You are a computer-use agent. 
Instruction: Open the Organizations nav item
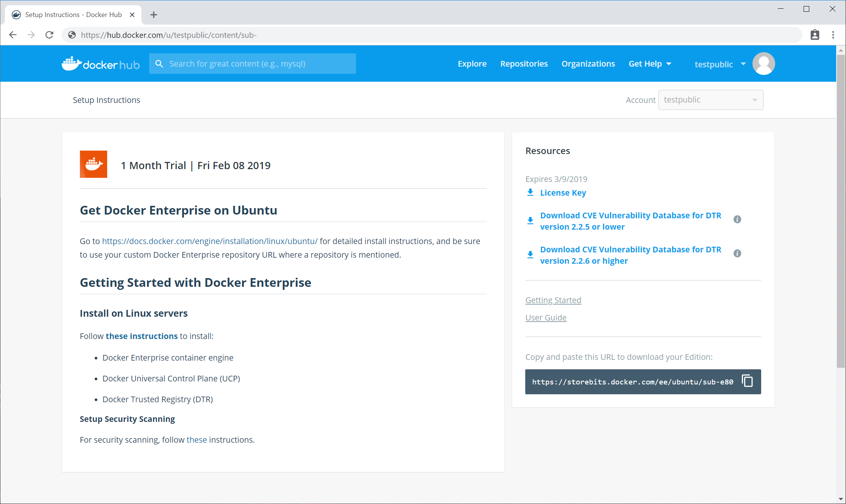588,64
